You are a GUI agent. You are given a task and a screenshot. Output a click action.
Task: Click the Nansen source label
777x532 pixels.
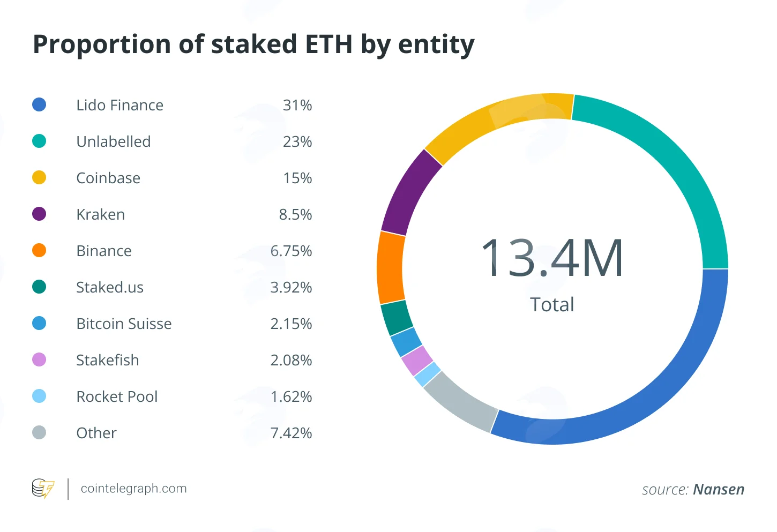point(719,490)
